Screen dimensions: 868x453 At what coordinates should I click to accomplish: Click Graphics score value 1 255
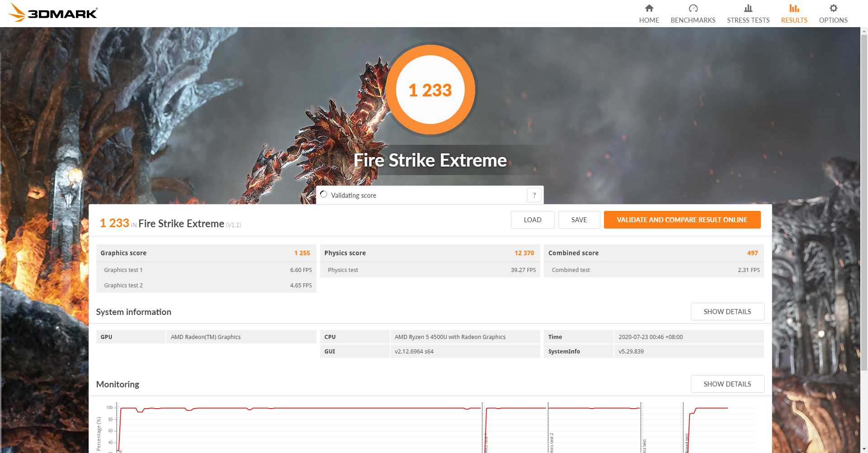(302, 253)
